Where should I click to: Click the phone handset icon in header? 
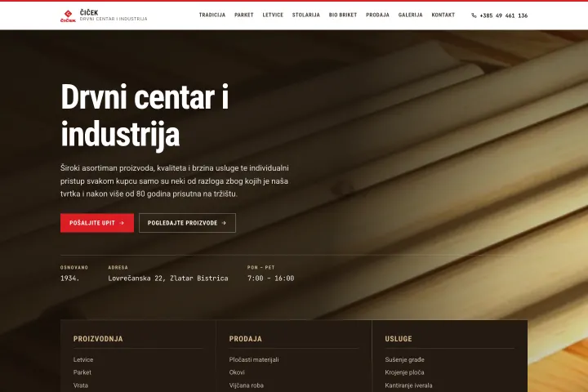tap(474, 16)
